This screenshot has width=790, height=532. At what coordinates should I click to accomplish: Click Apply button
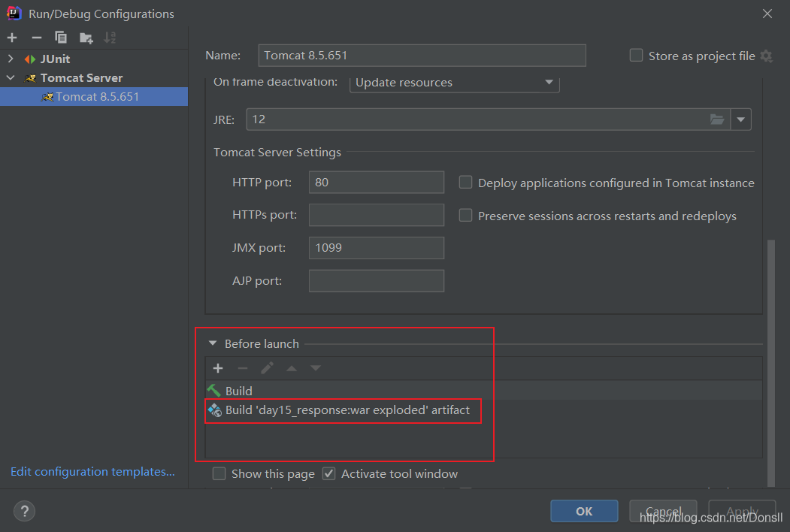(742, 511)
